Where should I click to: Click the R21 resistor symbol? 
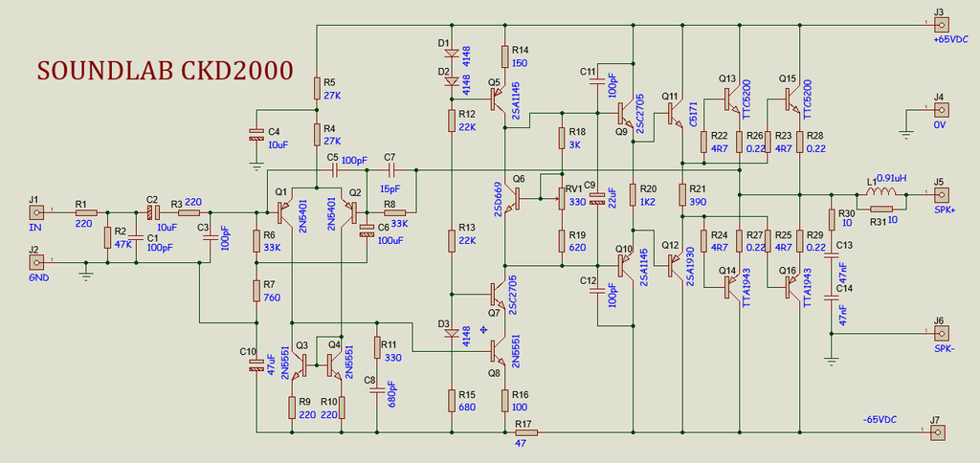(682, 194)
